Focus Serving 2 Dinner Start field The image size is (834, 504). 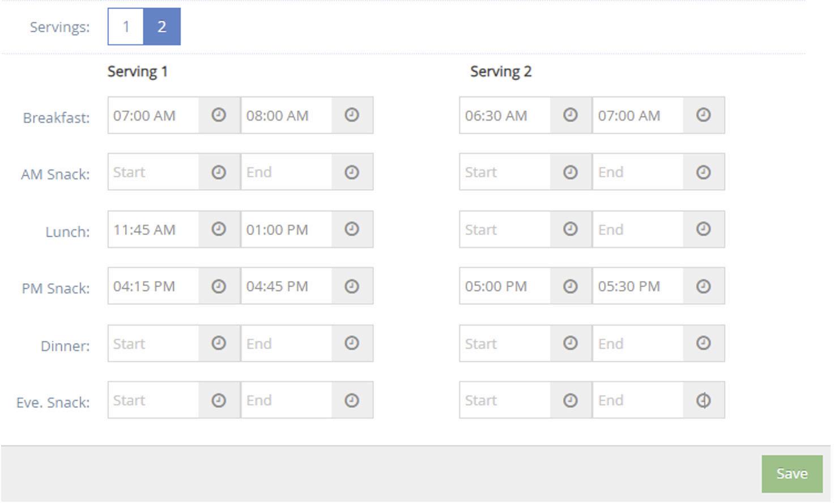(x=505, y=344)
